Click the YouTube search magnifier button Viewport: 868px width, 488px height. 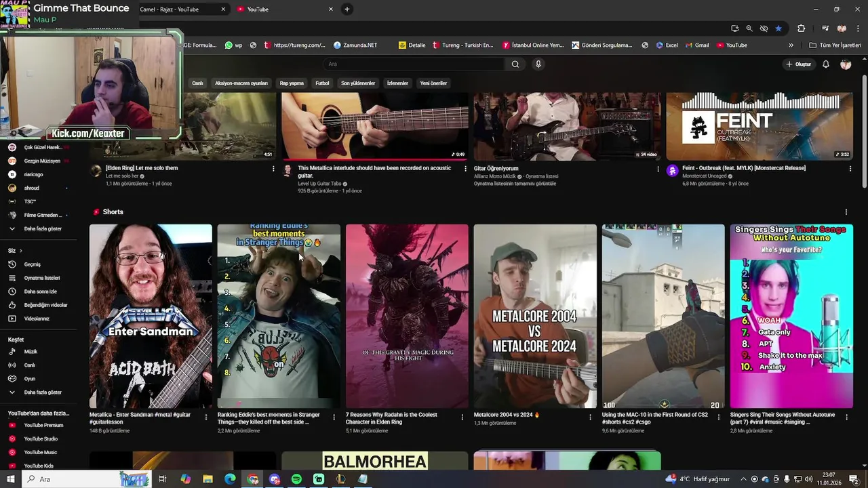click(x=515, y=64)
